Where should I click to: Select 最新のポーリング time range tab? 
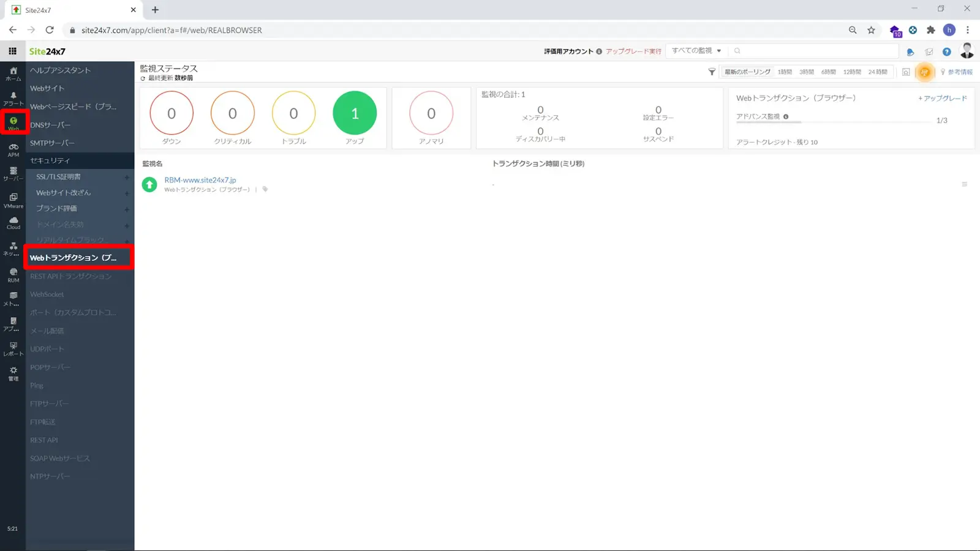747,72
